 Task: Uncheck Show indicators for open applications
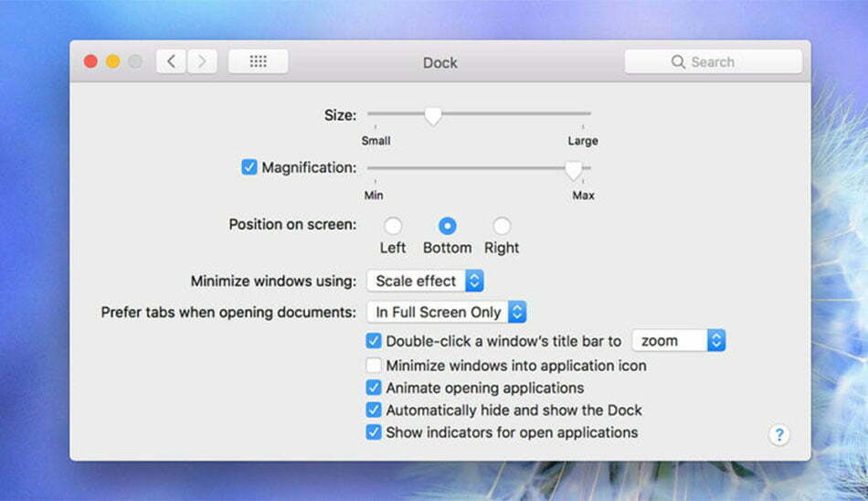click(374, 432)
